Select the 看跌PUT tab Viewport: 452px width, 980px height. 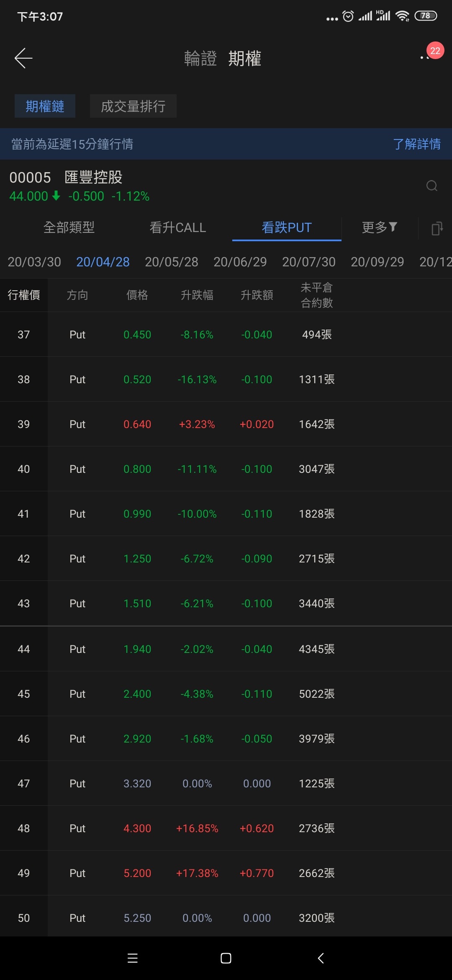click(287, 227)
